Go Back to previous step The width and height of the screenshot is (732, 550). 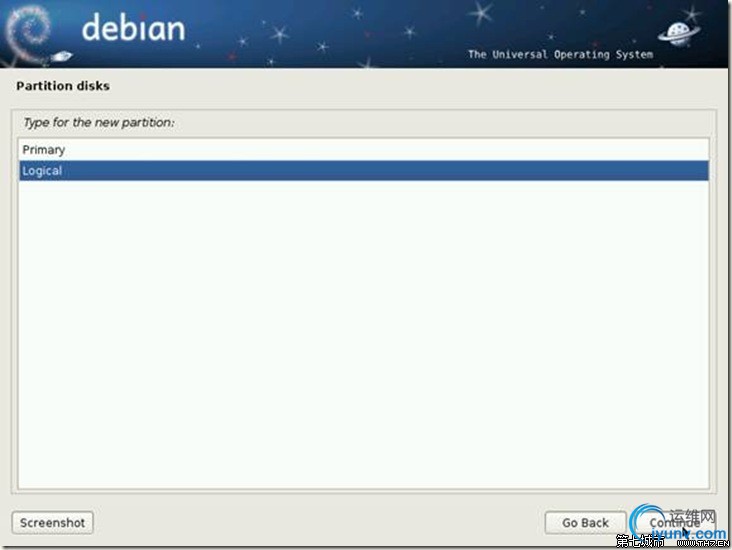(585, 522)
